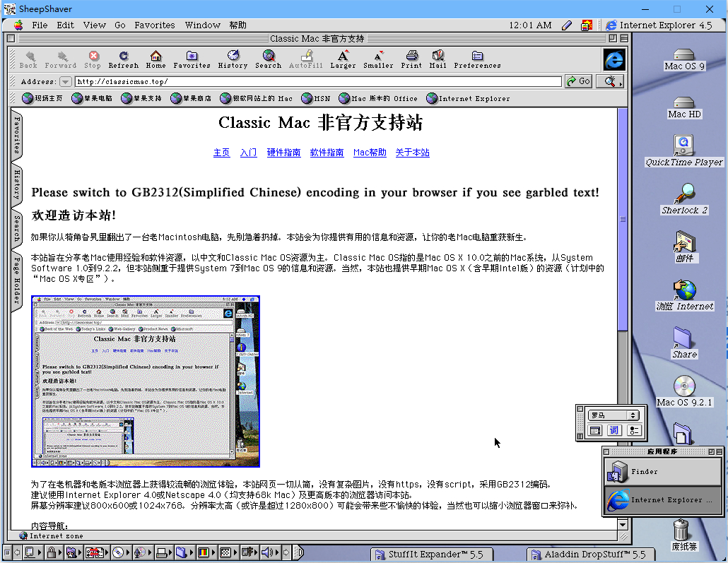The image size is (728, 563).
Task: Open the Search toolbar icon
Action: 269,59
